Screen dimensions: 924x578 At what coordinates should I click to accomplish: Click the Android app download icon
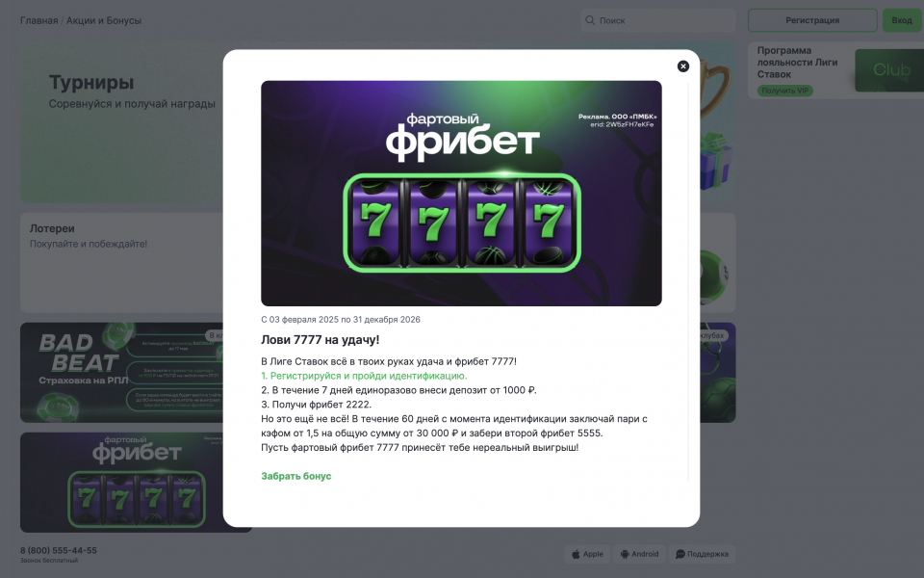coord(625,554)
